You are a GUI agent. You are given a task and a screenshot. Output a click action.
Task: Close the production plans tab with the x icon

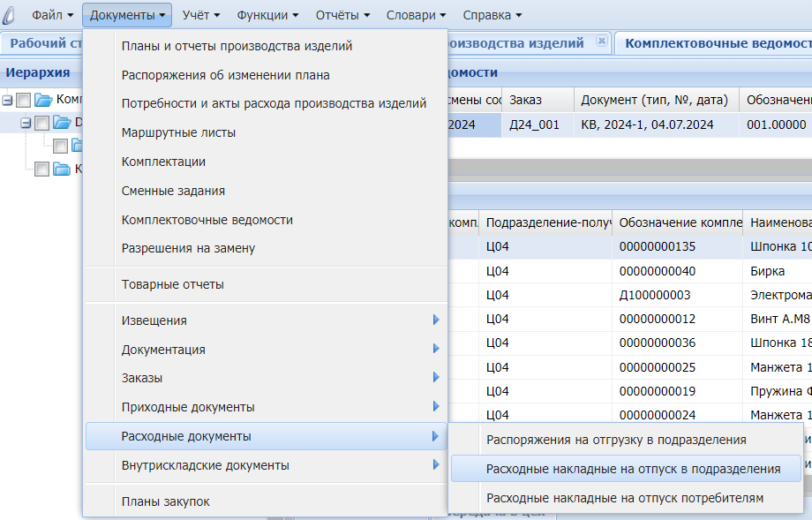[601, 41]
